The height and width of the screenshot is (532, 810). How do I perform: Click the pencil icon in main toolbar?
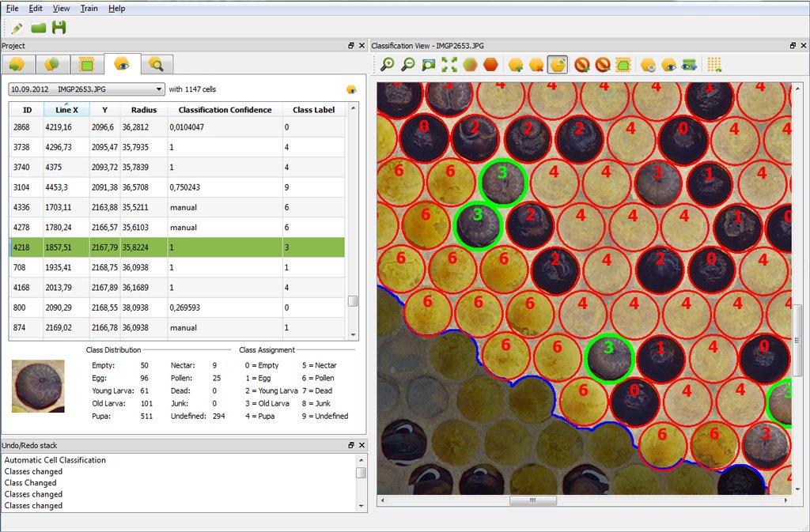[17, 28]
